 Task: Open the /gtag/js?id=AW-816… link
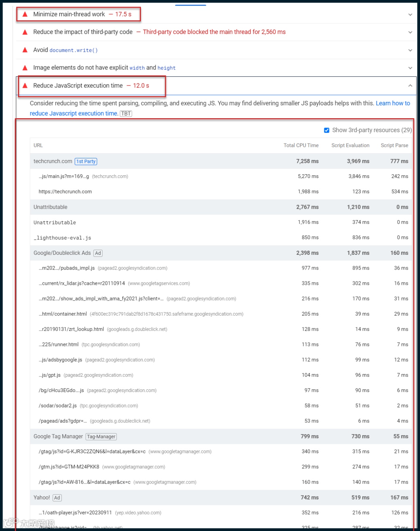tap(85, 482)
